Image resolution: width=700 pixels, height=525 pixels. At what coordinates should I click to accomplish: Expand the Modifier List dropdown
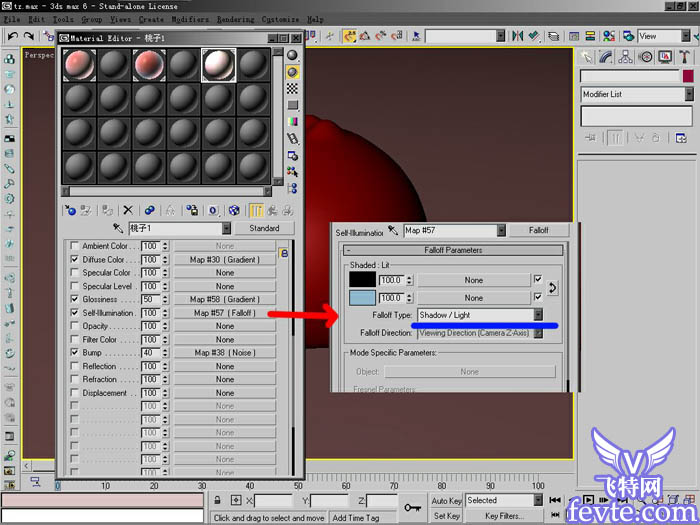(688, 95)
